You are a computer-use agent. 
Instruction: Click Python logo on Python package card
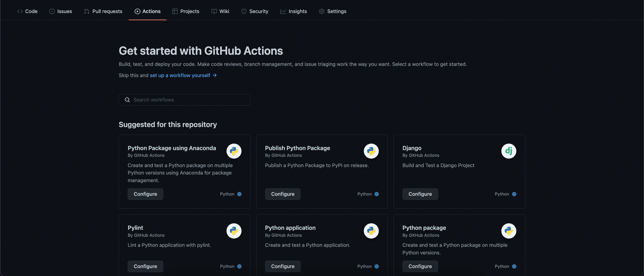click(x=509, y=231)
